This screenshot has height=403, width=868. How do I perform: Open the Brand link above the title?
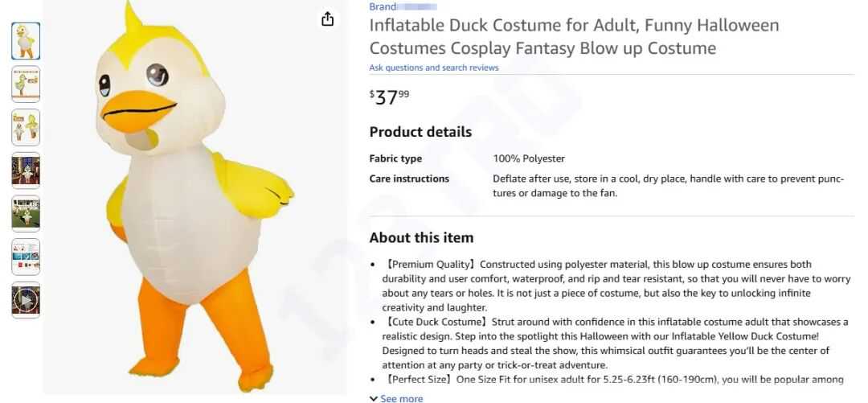pyautogui.click(x=383, y=6)
